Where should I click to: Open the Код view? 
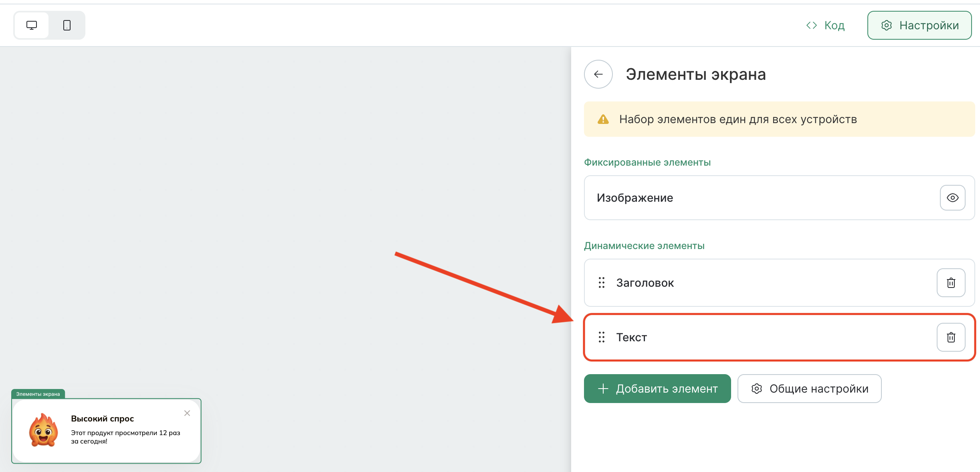826,25
